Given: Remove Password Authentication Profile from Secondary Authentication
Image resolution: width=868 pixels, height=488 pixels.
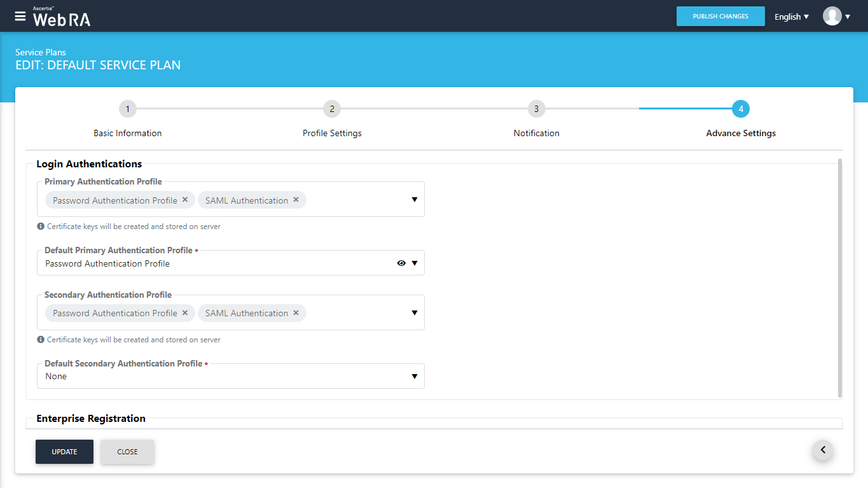Looking at the screenshot, I should click(185, 313).
